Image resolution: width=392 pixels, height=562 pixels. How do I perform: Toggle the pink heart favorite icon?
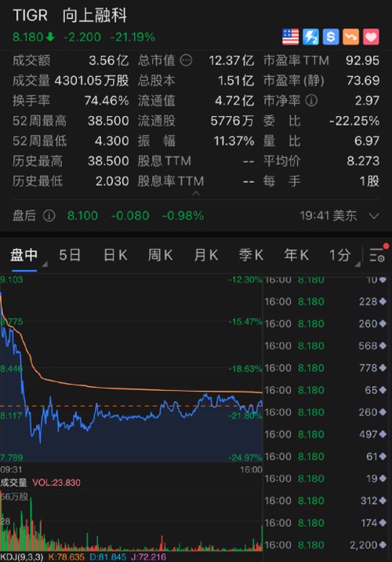(x=371, y=37)
